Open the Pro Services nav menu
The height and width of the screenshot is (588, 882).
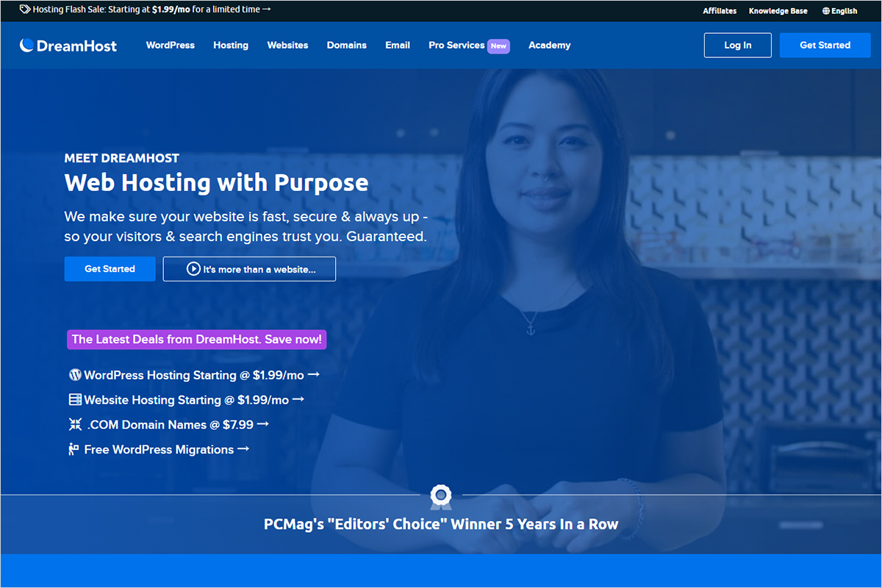456,45
